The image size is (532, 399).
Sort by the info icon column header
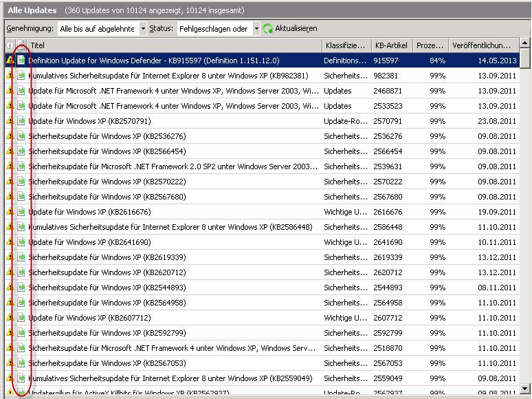tap(10, 45)
